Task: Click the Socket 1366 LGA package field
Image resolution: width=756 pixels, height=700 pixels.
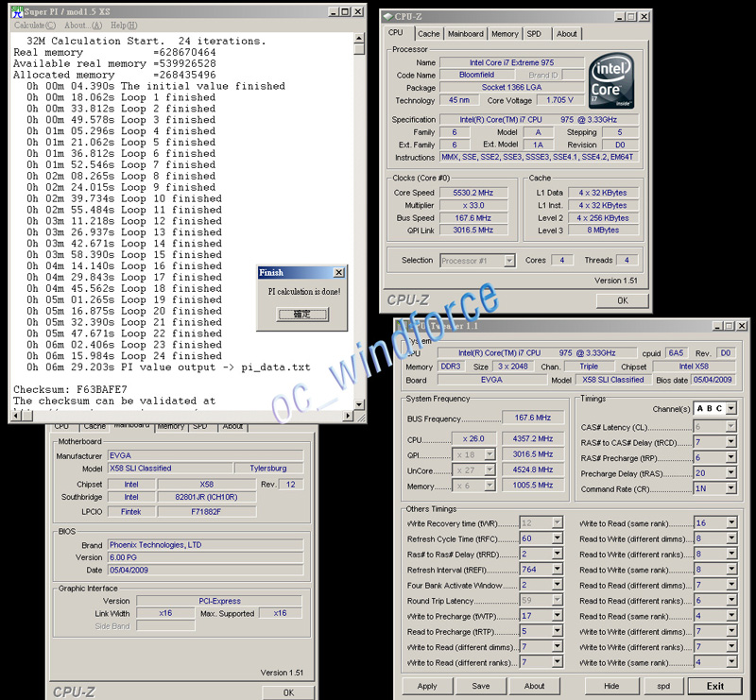Action: (511, 87)
